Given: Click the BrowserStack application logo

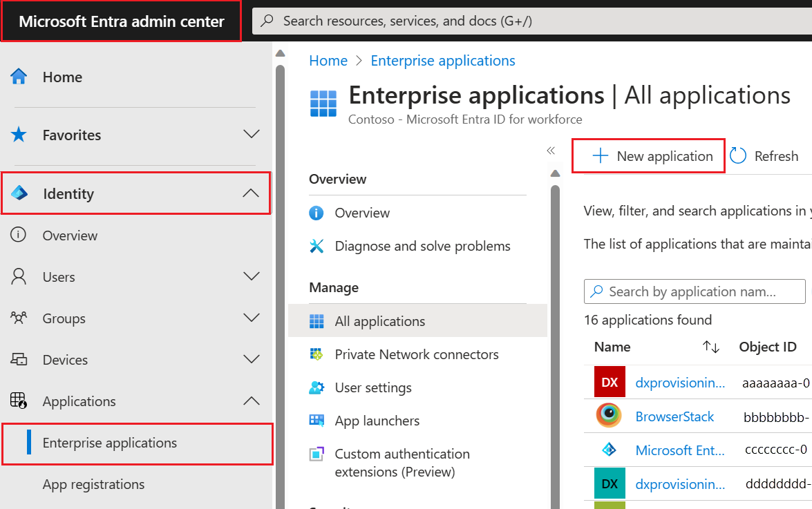Looking at the screenshot, I should [x=609, y=415].
